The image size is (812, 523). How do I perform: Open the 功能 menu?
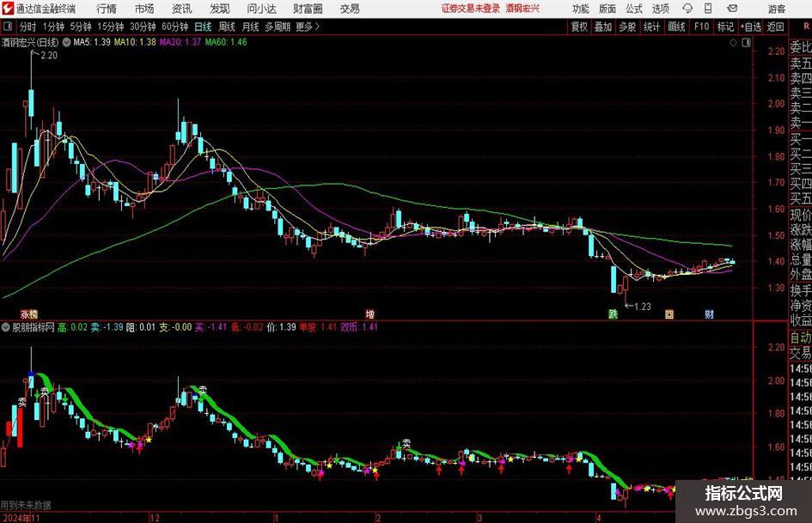click(x=581, y=9)
